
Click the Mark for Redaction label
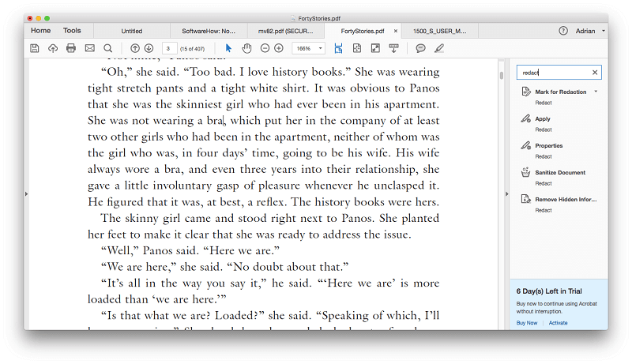coord(561,92)
